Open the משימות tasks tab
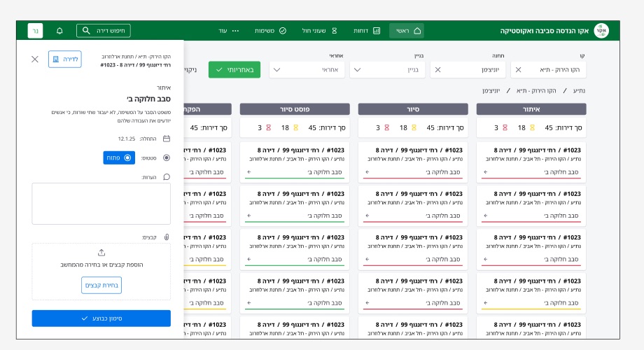This screenshot has height=350, width=644. (x=270, y=31)
